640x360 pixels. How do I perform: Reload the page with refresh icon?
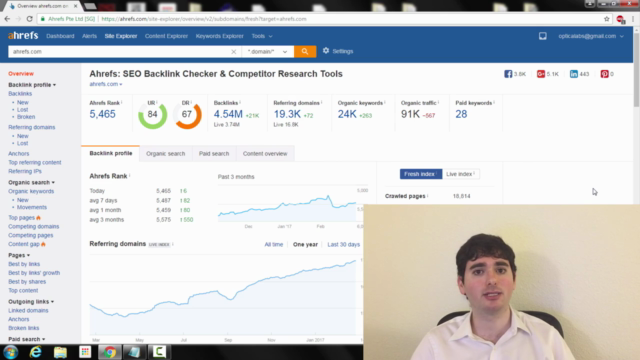point(29,19)
